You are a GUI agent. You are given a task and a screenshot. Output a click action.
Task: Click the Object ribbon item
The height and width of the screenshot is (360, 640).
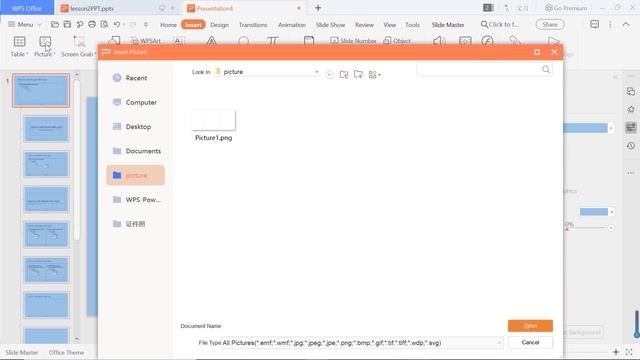coord(397,41)
